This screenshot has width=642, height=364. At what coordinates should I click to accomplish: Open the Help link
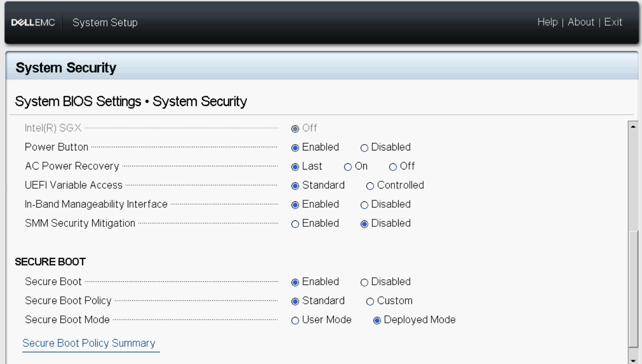(547, 22)
